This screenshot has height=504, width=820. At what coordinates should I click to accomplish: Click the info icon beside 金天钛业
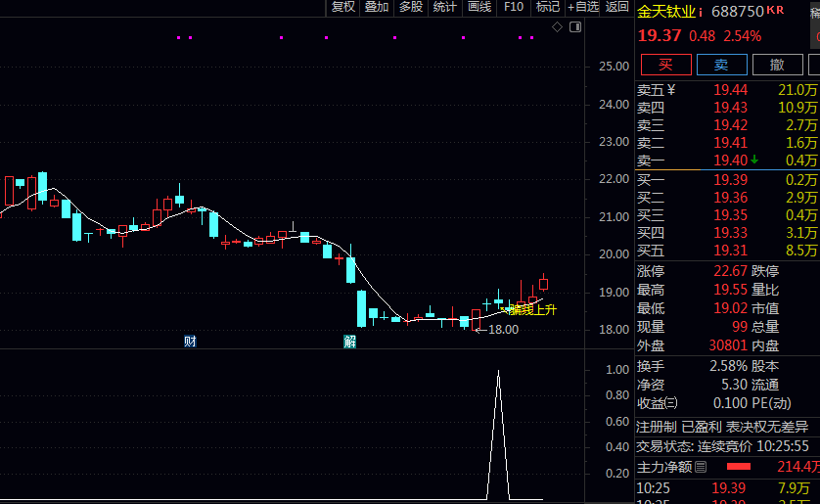click(x=701, y=12)
